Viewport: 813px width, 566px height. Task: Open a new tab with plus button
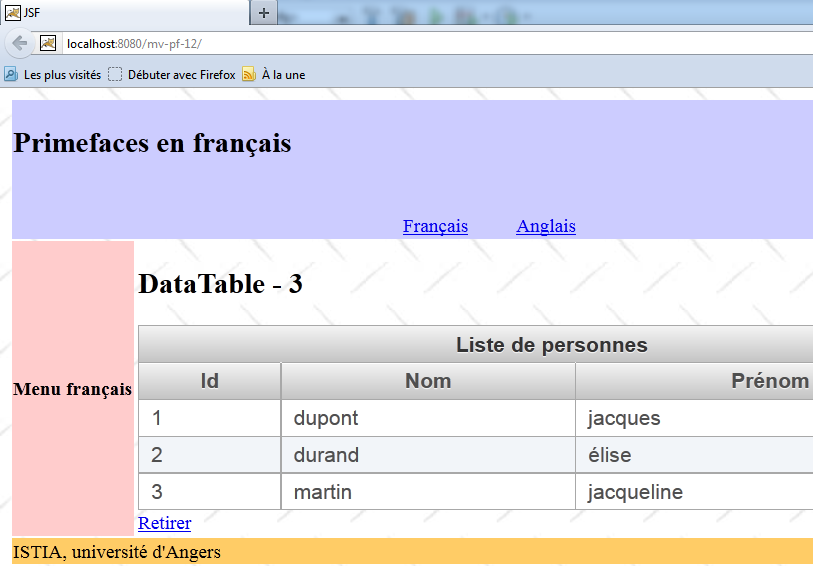pos(264,12)
